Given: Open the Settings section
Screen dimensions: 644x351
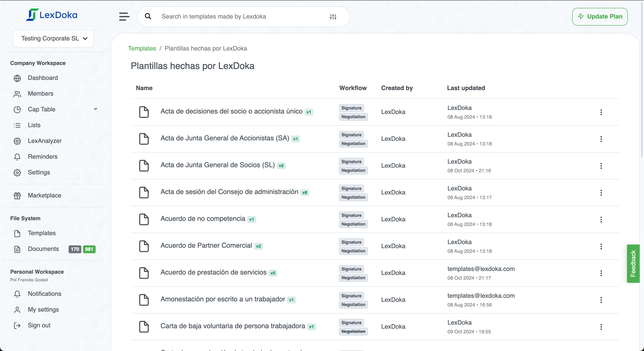Looking at the screenshot, I should point(39,172).
